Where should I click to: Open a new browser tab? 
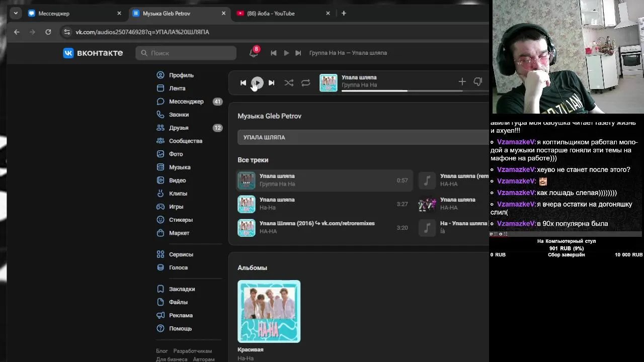[x=344, y=14]
